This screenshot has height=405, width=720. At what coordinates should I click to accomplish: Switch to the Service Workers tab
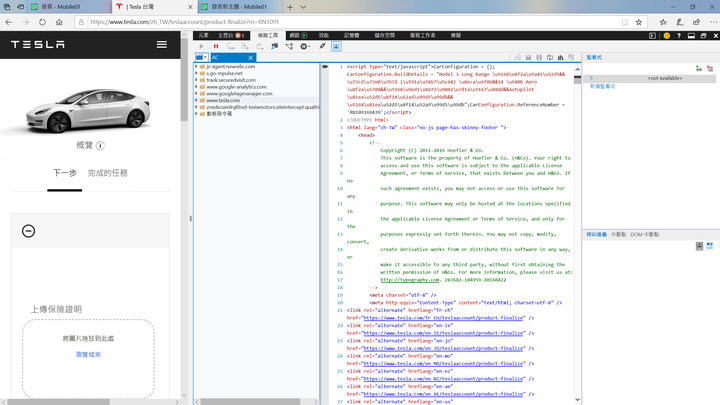[422, 35]
